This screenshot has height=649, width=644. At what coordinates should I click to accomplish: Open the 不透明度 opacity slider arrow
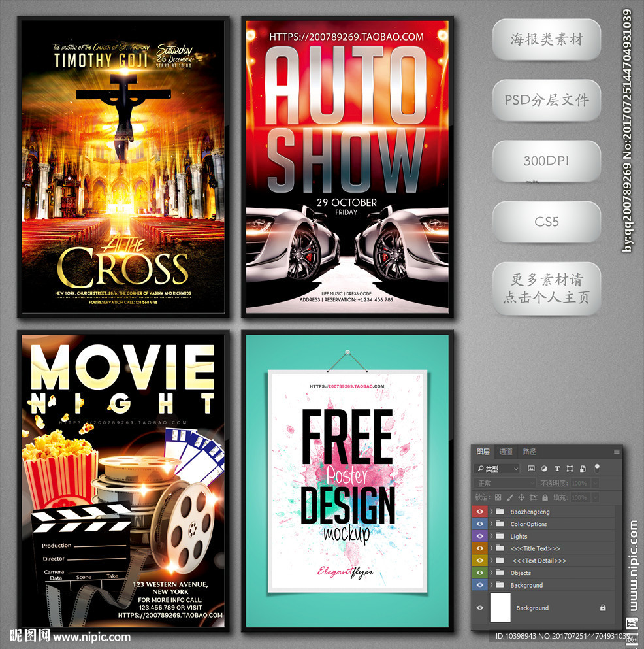[x=595, y=483]
